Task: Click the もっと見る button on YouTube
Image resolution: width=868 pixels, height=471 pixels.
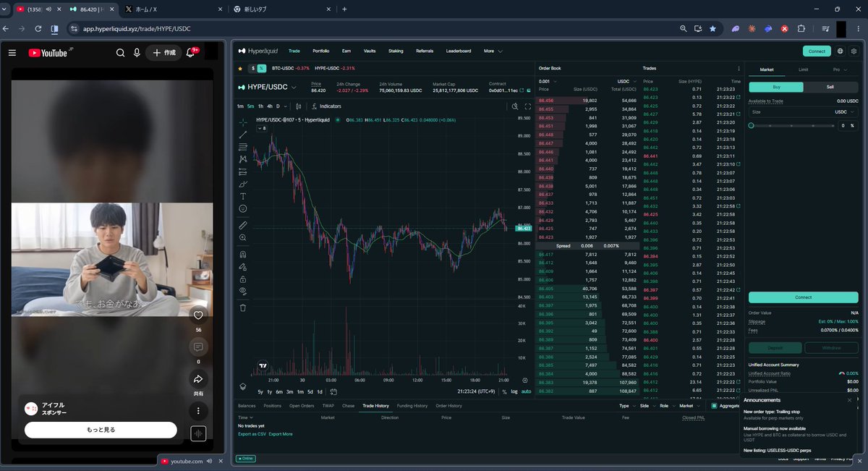Action: [x=101, y=430]
